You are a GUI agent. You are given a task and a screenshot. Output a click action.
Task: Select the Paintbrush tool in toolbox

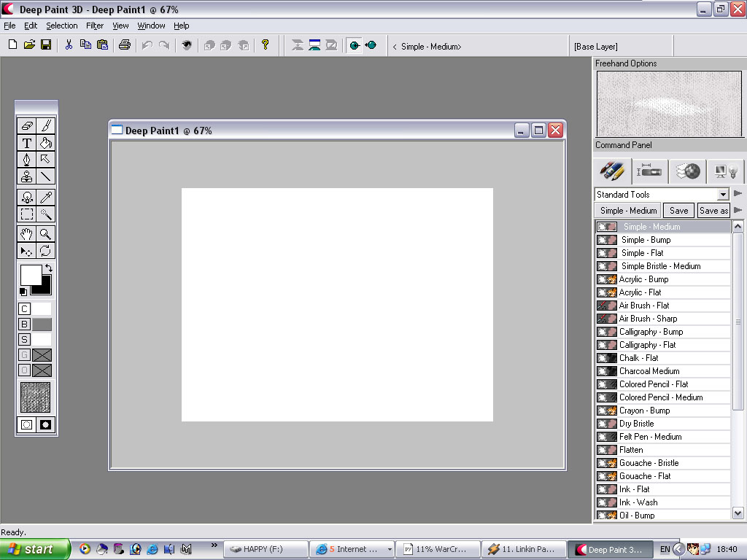(46, 125)
